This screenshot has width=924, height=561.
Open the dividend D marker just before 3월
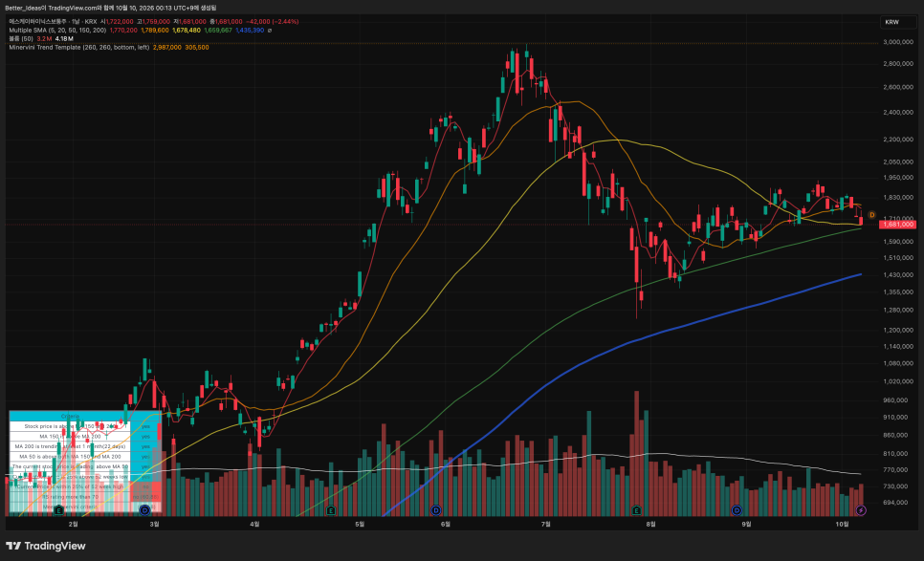[x=144, y=509]
